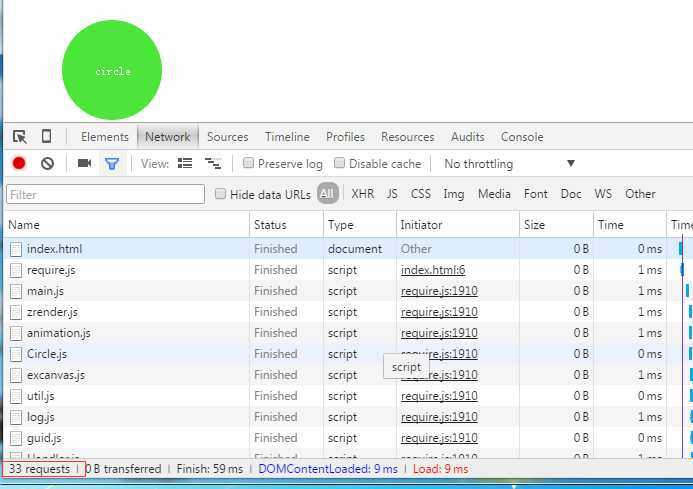693x489 pixels.
Task: Select the All filter pill
Action: [327, 194]
